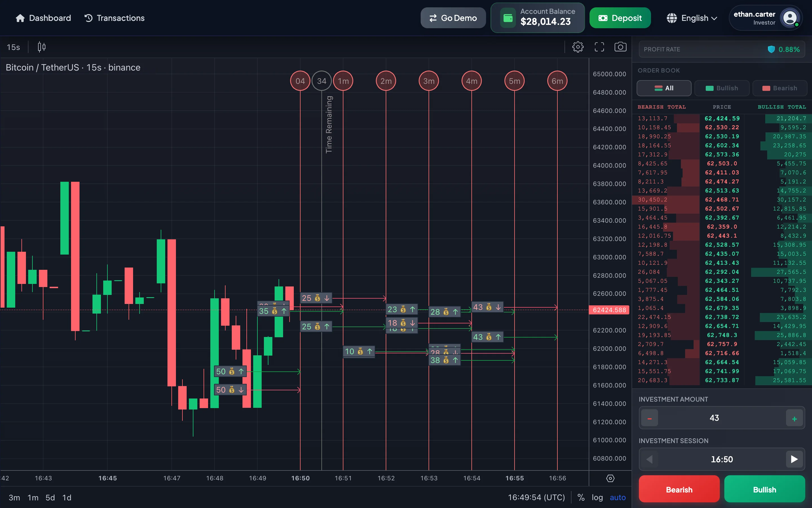Viewport: 812px width, 508px height.
Task: Toggle log scale mode
Action: click(x=597, y=498)
